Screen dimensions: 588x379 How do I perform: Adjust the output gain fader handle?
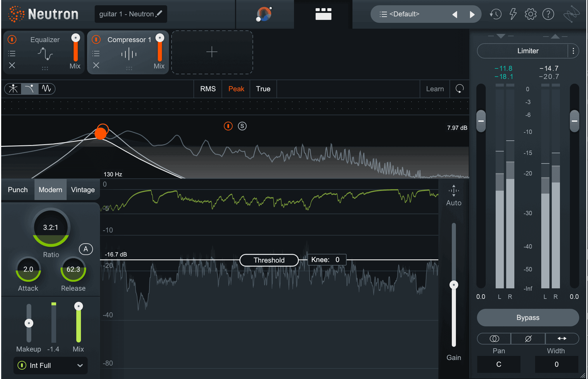[575, 121]
